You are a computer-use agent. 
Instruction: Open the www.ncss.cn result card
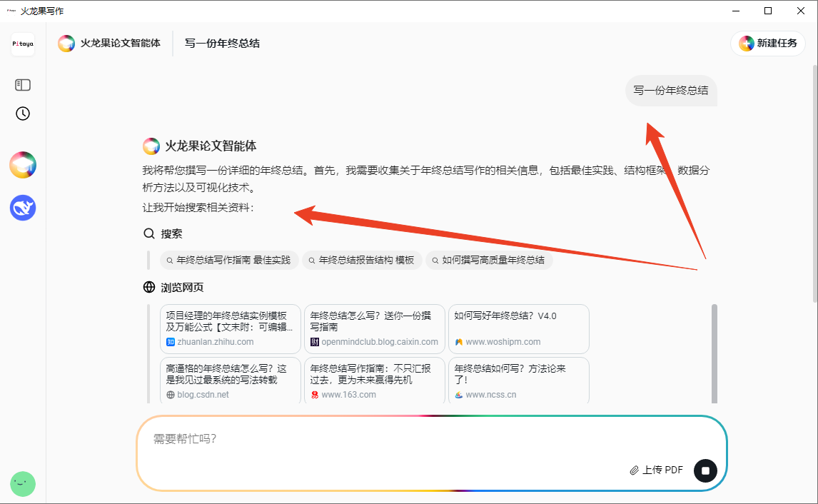click(518, 380)
